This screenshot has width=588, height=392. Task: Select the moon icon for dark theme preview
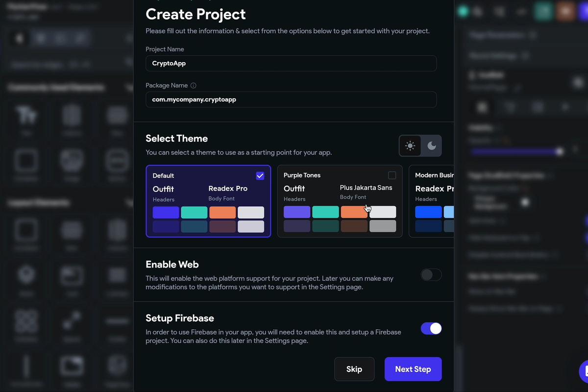(x=432, y=146)
